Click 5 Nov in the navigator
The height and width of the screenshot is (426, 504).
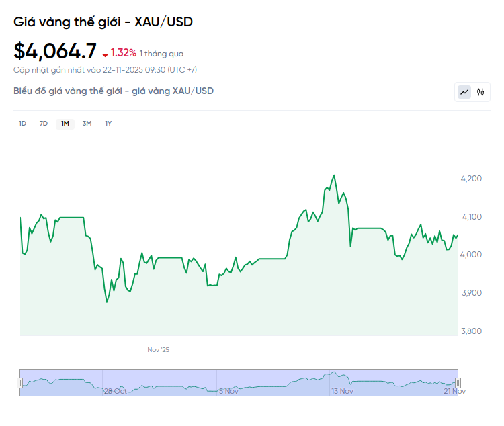click(228, 390)
